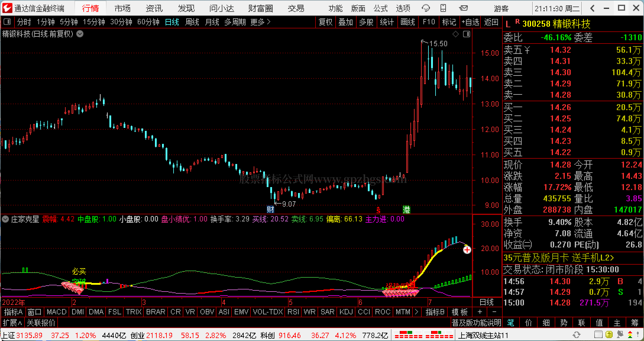Expand the 更多 periods dropdown
The image size is (644, 341).
click(x=260, y=22)
